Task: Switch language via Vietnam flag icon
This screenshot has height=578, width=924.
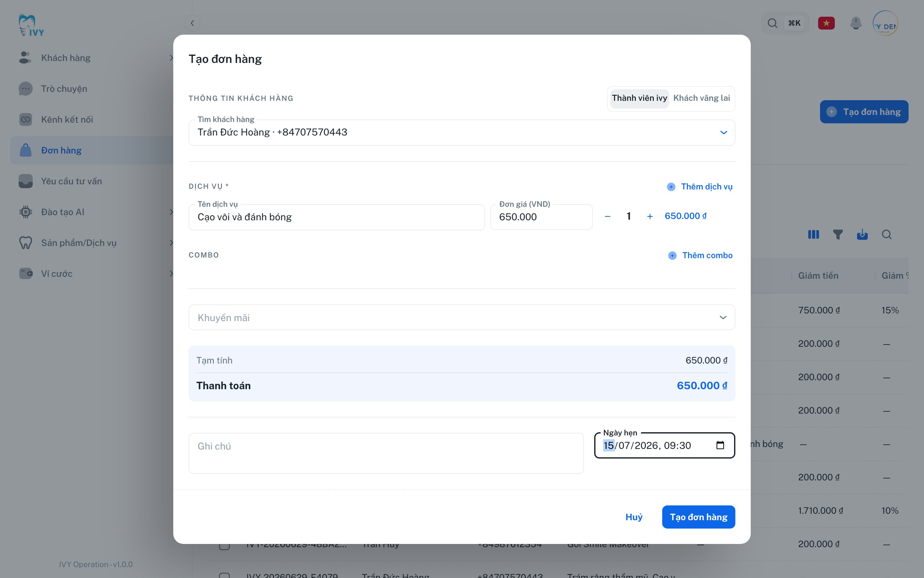Action: pos(826,23)
